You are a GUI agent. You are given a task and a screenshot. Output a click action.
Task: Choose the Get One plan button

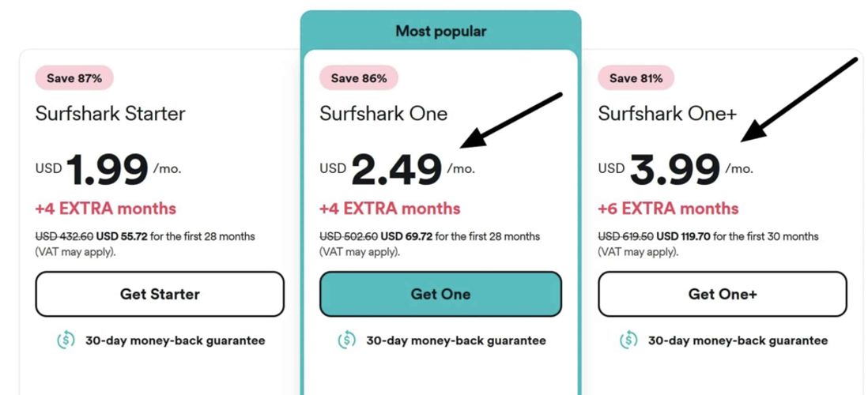(x=440, y=294)
